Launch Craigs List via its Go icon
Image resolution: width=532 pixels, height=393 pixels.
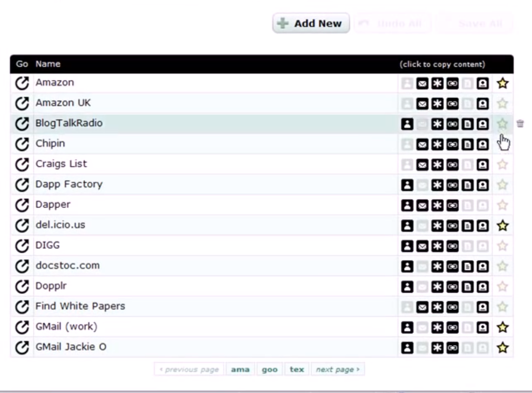tap(22, 165)
